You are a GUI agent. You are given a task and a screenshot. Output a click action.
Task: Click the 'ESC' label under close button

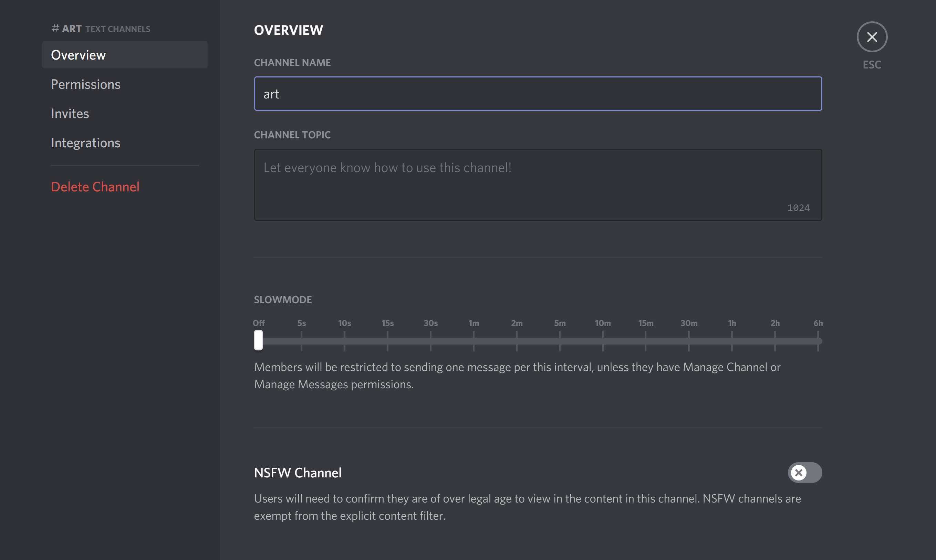point(872,64)
